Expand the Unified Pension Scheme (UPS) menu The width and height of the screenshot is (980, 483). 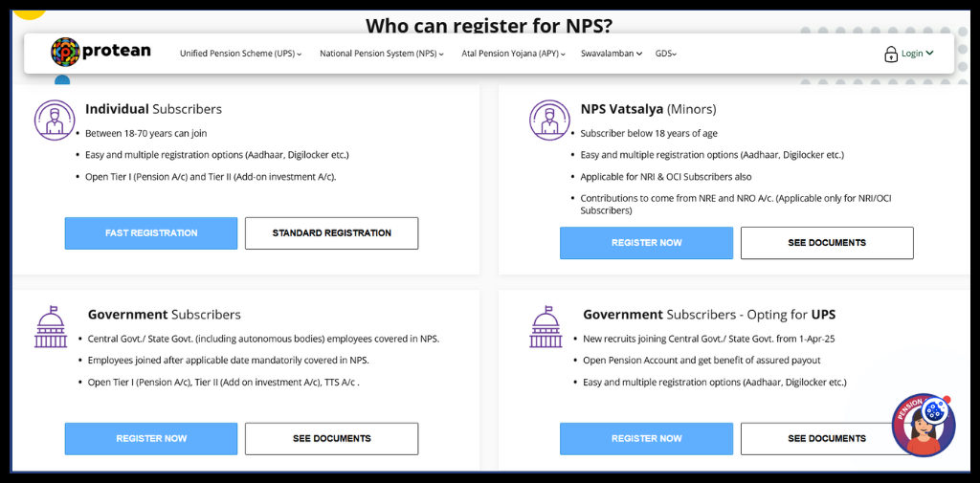pyautogui.click(x=240, y=55)
